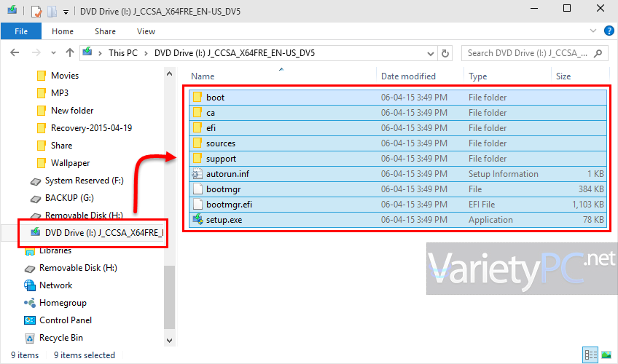Open Help with the question mark icon

pyautogui.click(x=609, y=31)
